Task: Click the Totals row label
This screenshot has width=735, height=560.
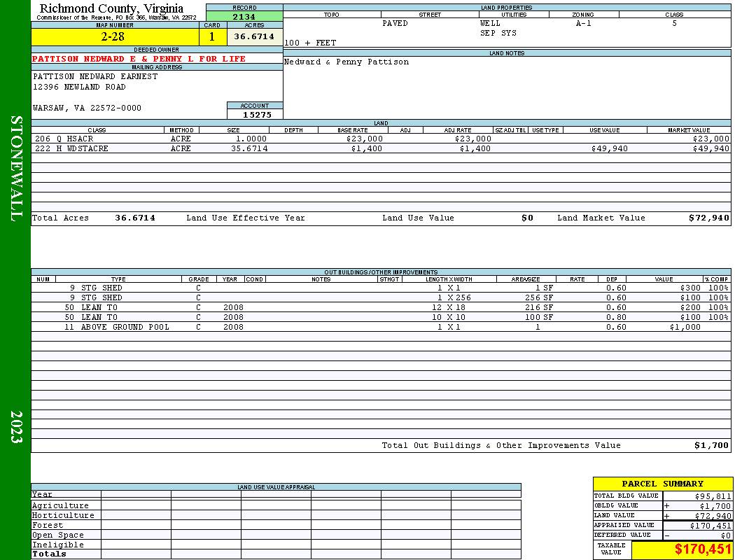Action: 49,554
